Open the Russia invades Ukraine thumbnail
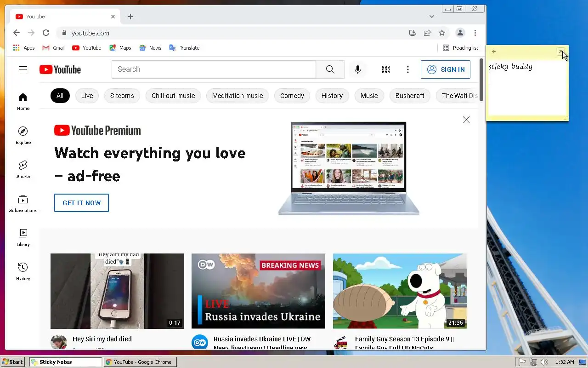Image resolution: width=588 pixels, height=368 pixels. (x=258, y=291)
